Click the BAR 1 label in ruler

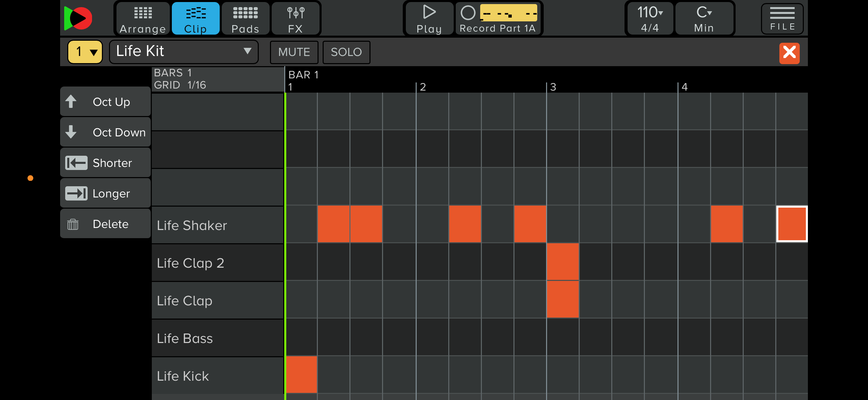[303, 75]
